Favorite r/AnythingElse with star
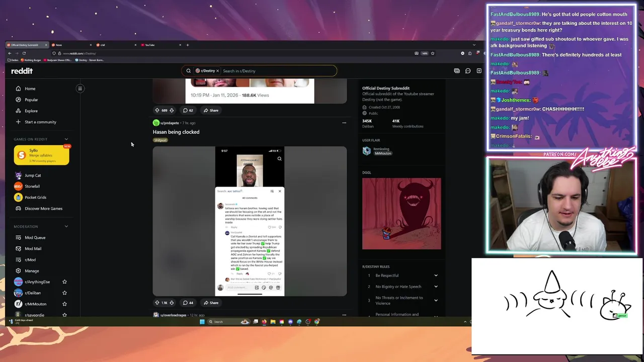Image resolution: width=644 pixels, height=362 pixels. 64,282
